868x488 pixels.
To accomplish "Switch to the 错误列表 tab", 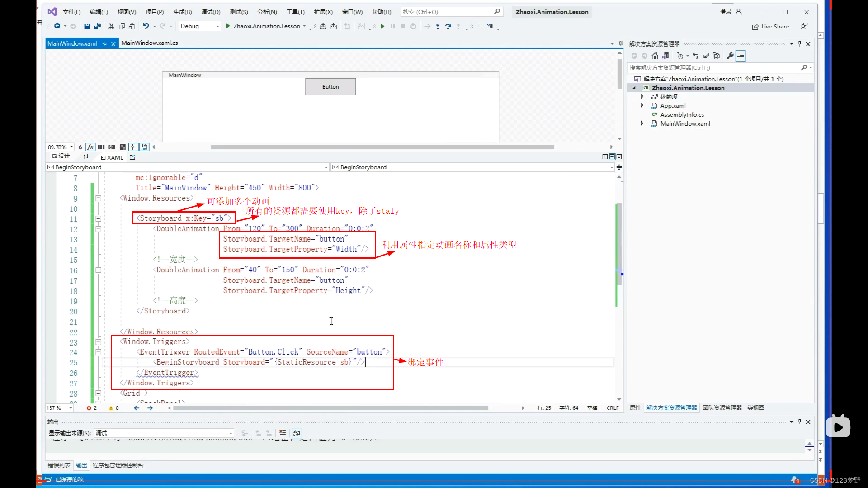I will click(59, 465).
